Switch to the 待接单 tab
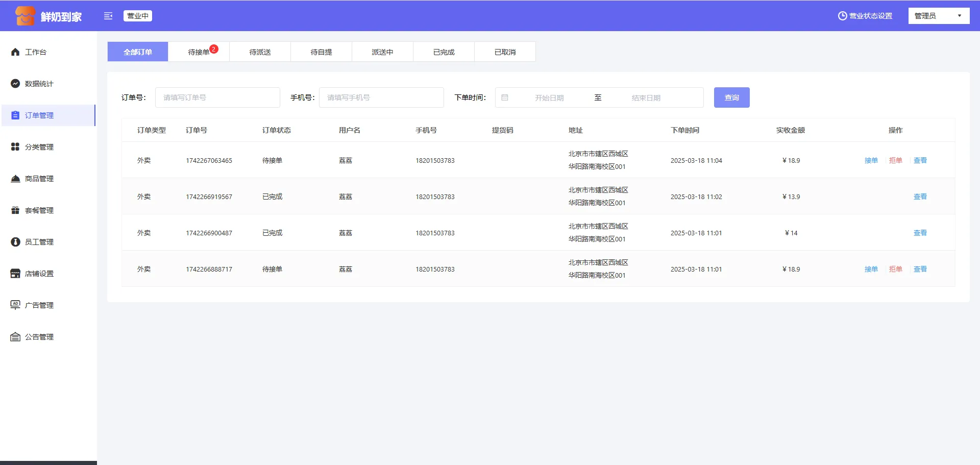 point(199,52)
